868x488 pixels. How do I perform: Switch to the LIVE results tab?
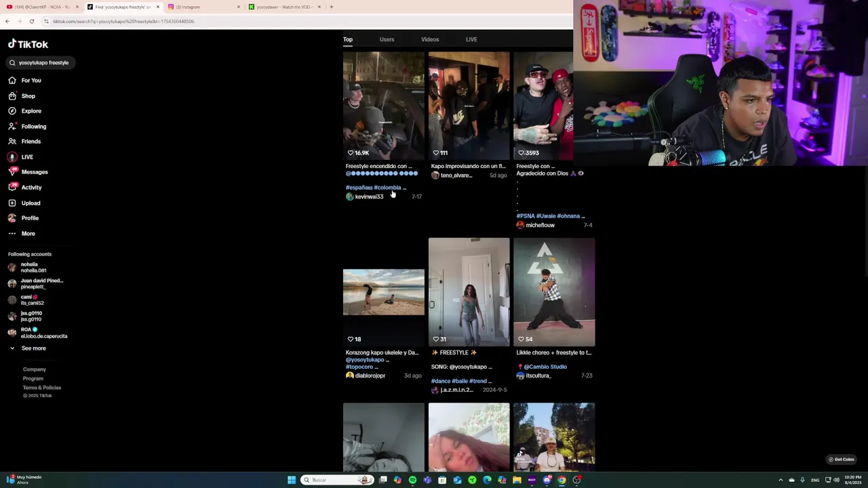[x=471, y=39]
